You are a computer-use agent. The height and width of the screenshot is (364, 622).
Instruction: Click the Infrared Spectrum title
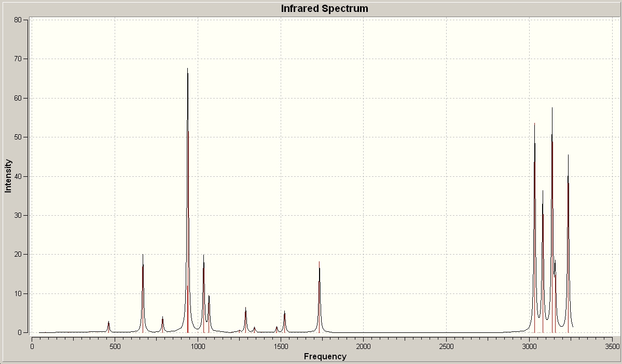click(x=324, y=8)
